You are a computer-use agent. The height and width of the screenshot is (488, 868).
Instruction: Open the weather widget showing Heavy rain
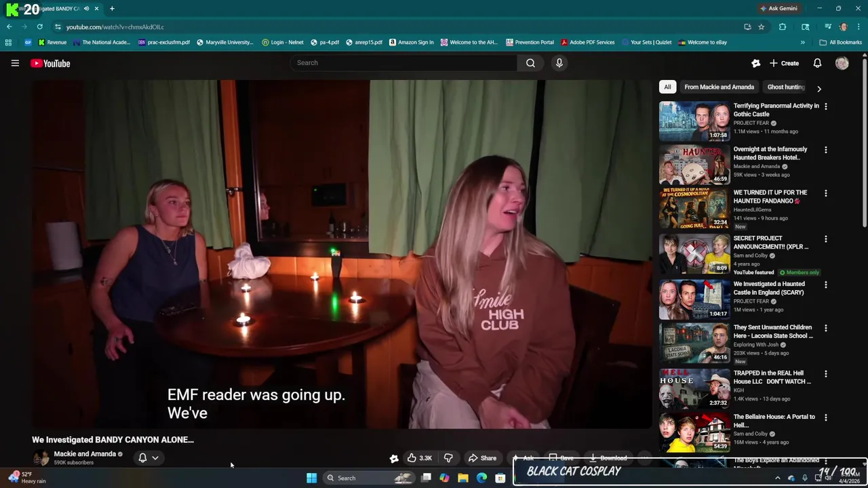pos(27,478)
